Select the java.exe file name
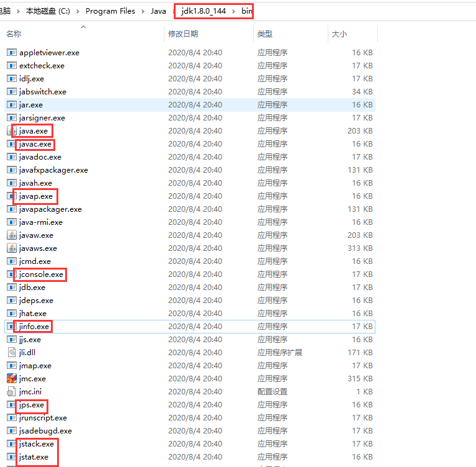 pos(34,131)
